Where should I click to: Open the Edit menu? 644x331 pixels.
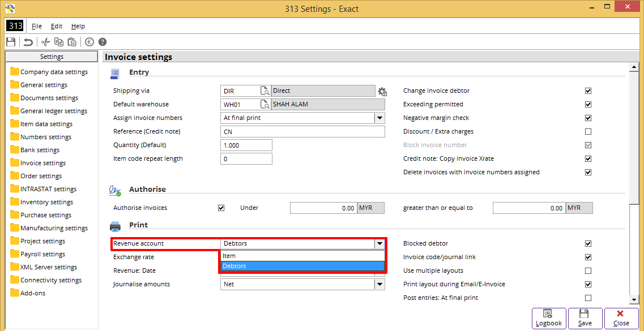coord(57,26)
